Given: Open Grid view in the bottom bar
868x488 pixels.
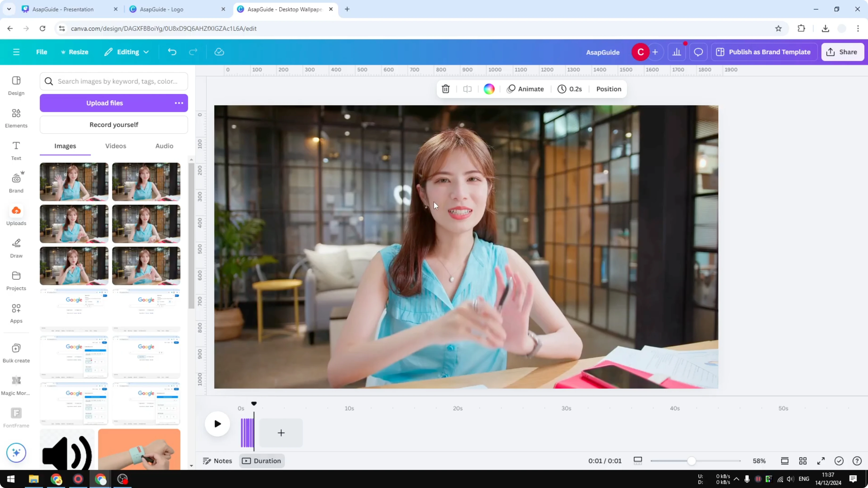Looking at the screenshot, I should [x=803, y=461].
